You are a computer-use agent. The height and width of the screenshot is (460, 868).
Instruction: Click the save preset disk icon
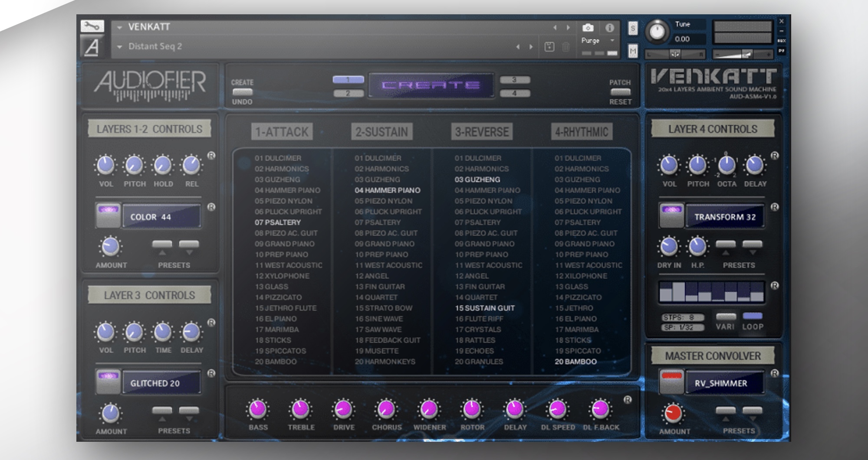point(549,47)
